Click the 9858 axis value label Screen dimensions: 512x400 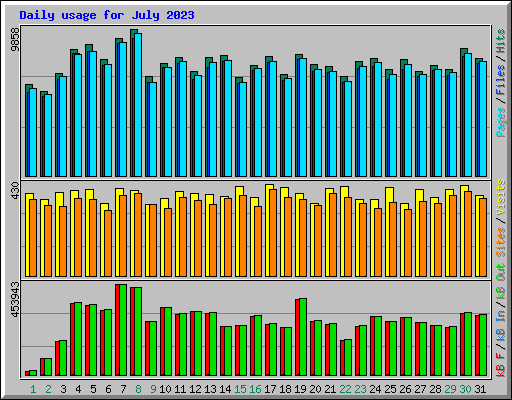point(15,40)
